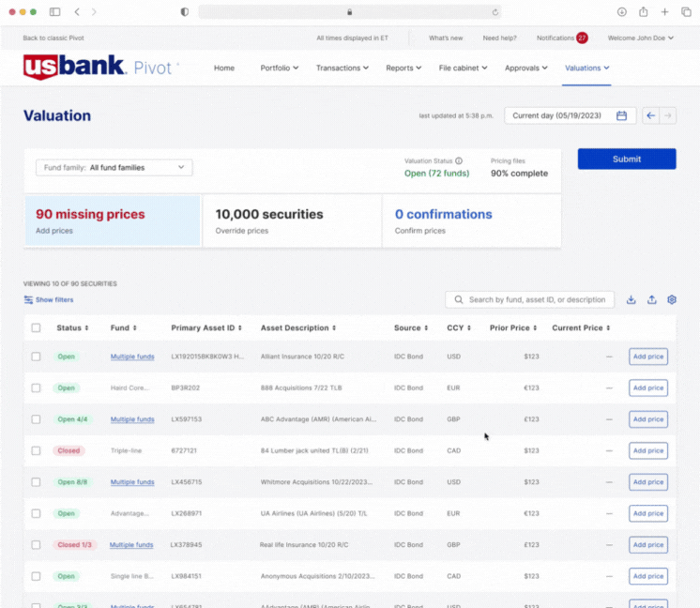Image resolution: width=700 pixels, height=608 pixels.
Task: Check the Whitmore Acquisitions row checkbox
Action: (36, 482)
